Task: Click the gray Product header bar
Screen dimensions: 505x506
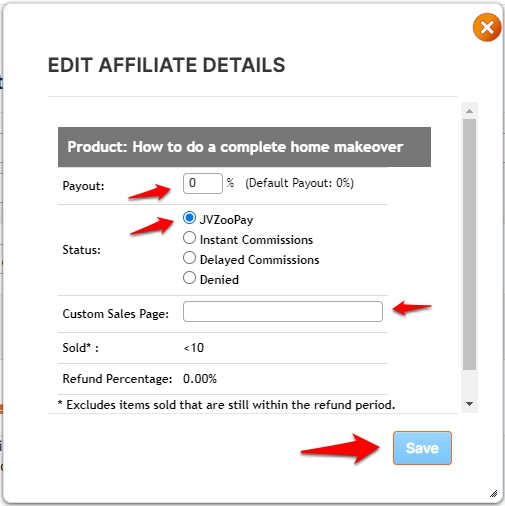Action: tap(244, 147)
